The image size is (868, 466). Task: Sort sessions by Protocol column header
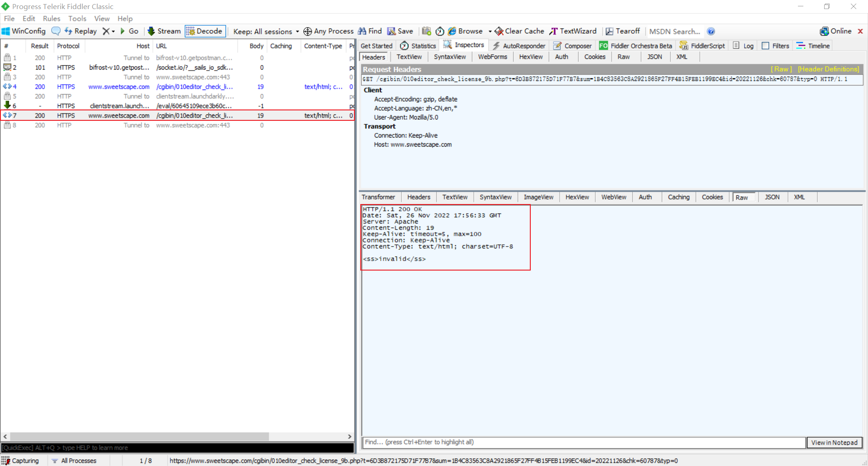pos(68,46)
